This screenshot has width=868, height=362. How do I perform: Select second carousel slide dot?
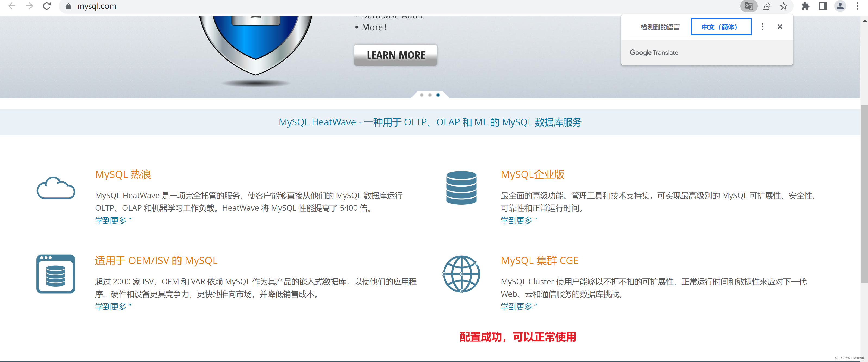click(430, 95)
